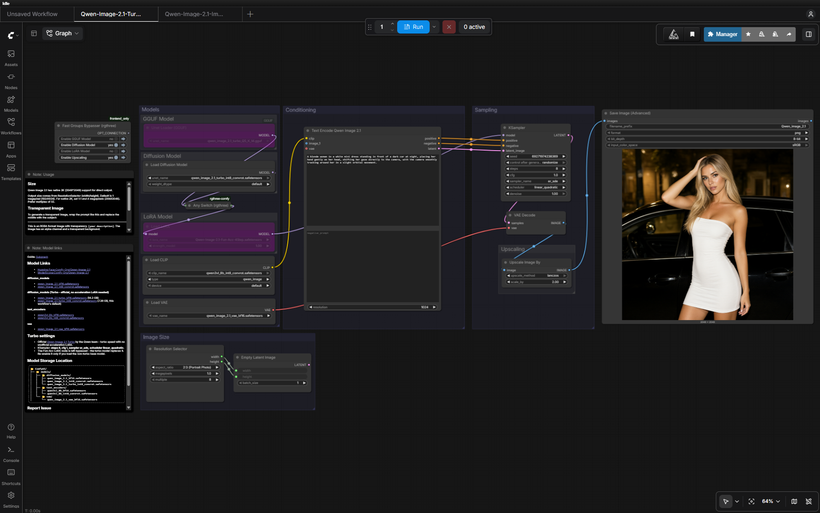This screenshot has height=513, width=820.
Task: Click the bookmark icon in top toolbar
Action: (692, 34)
